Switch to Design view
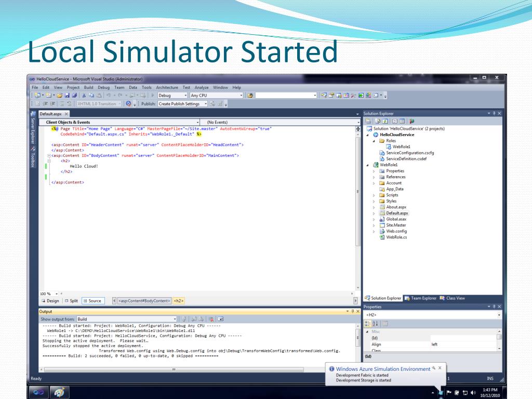 50,301
